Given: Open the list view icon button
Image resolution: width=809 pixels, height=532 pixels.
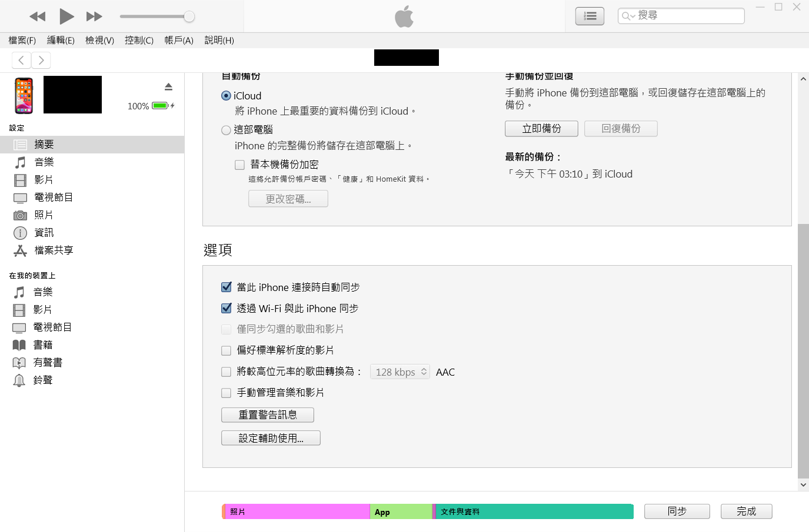Looking at the screenshot, I should click(x=590, y=16).
